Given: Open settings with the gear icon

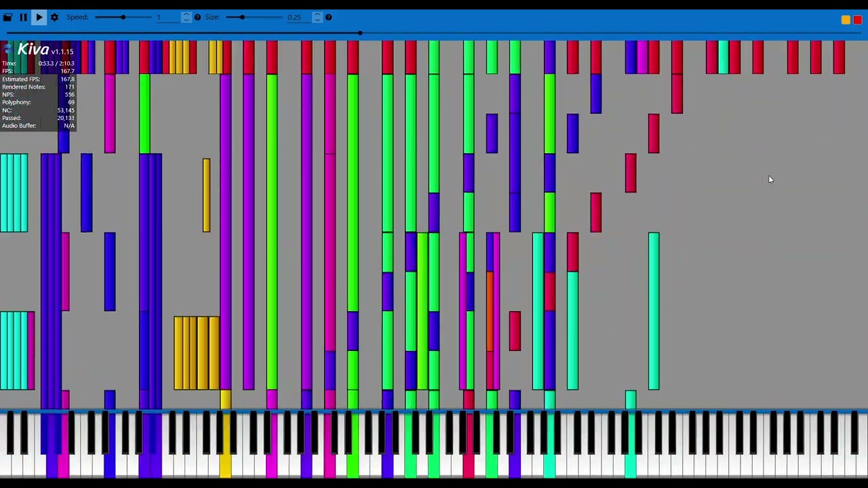Looking at the screenshot, I should (54, 18).
